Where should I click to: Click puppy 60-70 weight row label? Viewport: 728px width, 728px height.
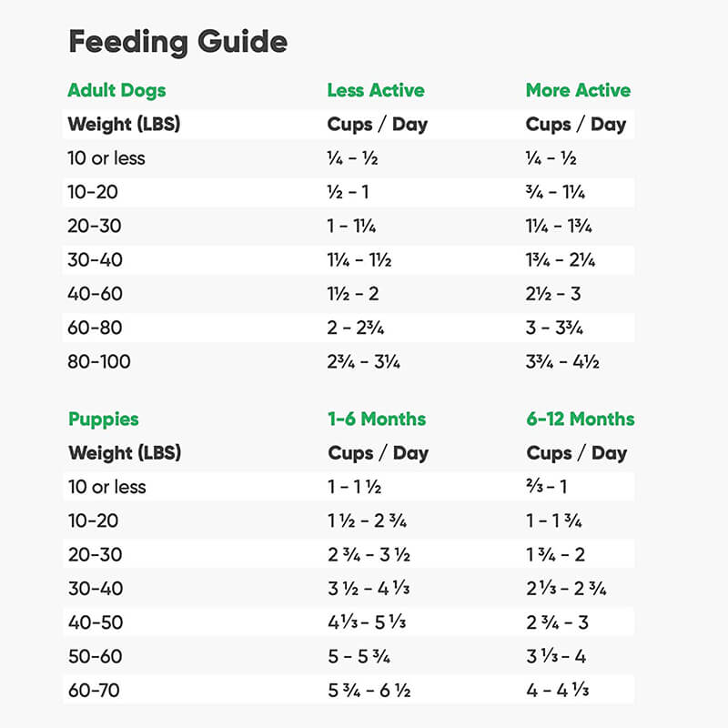94,691
